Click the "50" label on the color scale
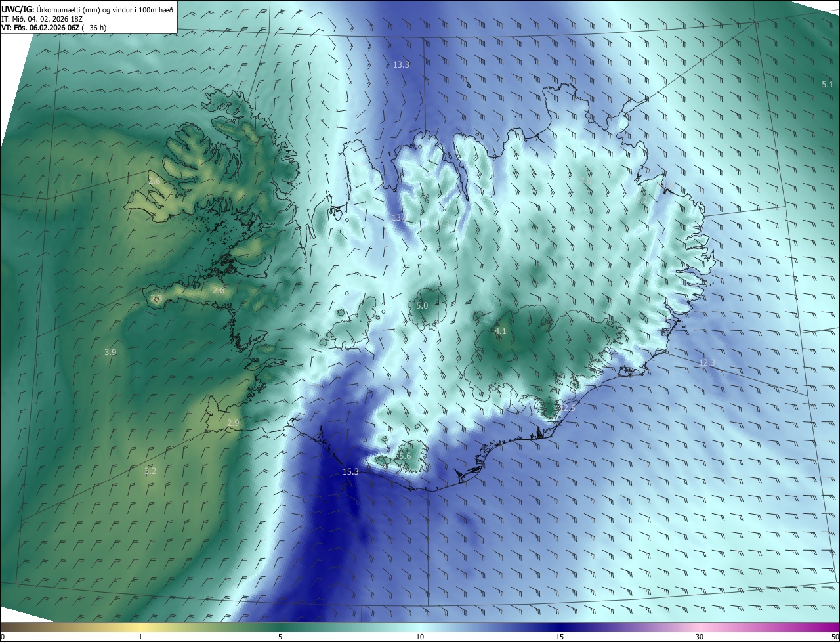Viewport: 840px width, 642px height. click(835, 637)
